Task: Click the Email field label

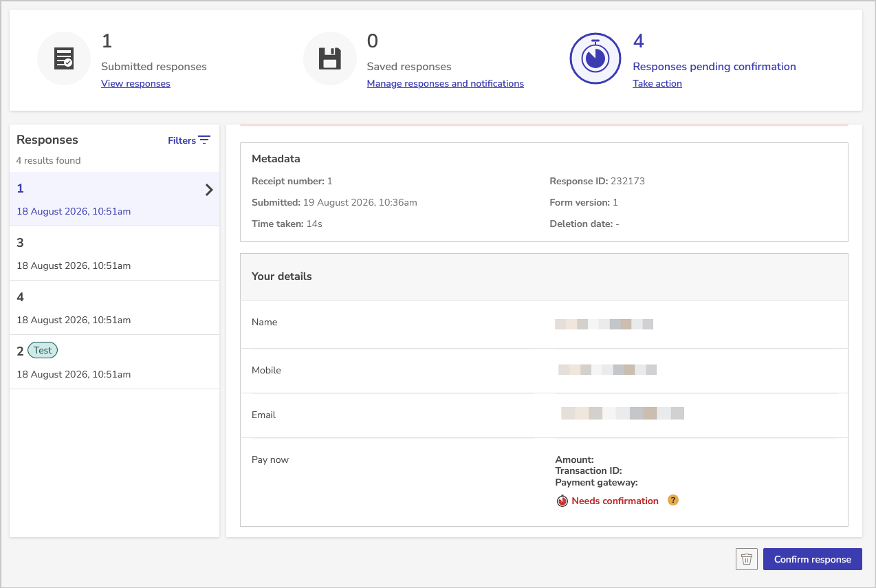Action: tap(263, 415)
